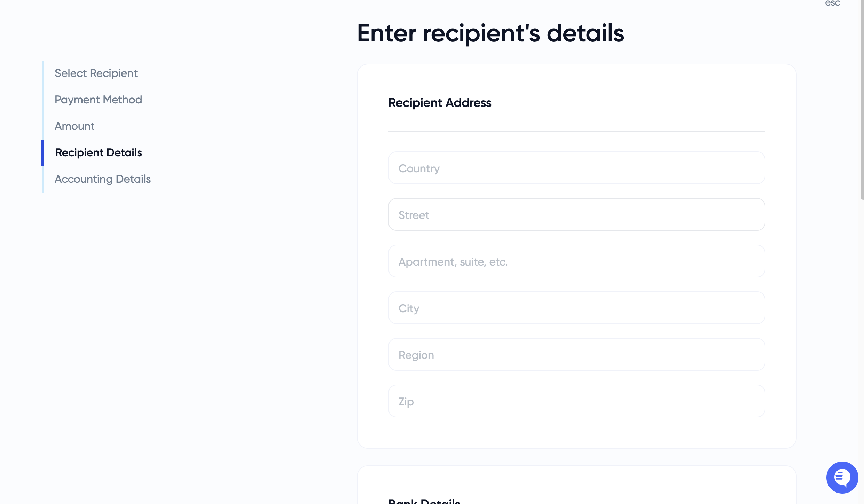Screen dimensions: 864x504
Task: Focus the Apartment, suite, etc. field
Action: pos(576,261)
